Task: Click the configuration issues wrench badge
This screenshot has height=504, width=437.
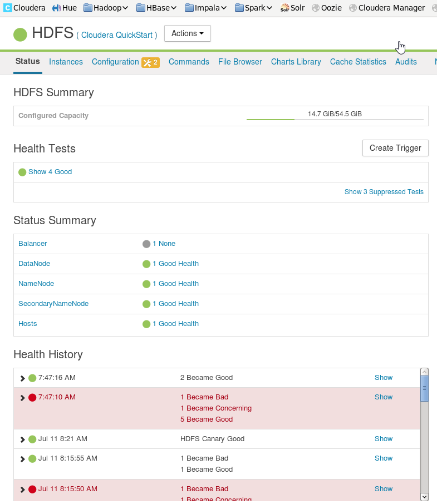Action: [150, 62]
